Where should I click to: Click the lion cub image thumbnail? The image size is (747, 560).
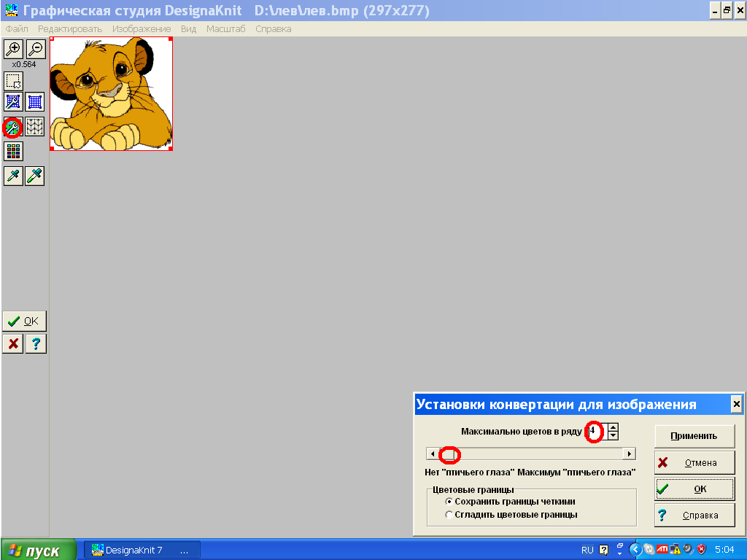point(111,94)
